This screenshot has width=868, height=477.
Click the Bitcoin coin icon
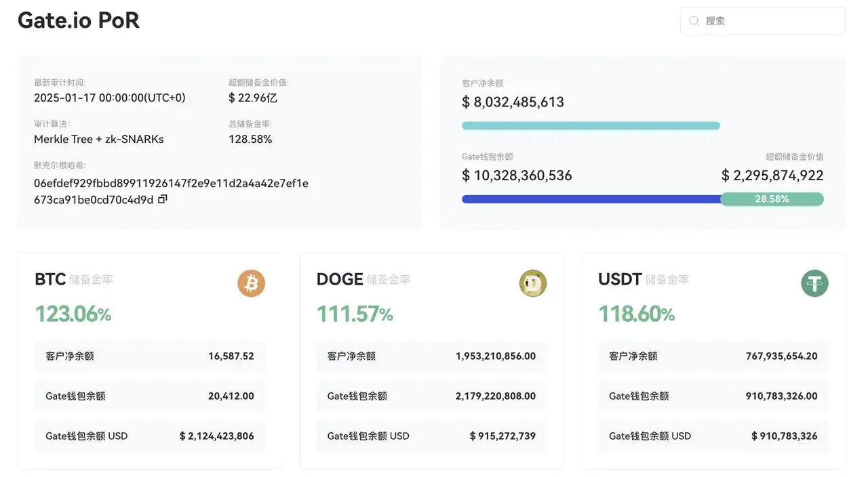pyautogui.click(x=251, y=283)
